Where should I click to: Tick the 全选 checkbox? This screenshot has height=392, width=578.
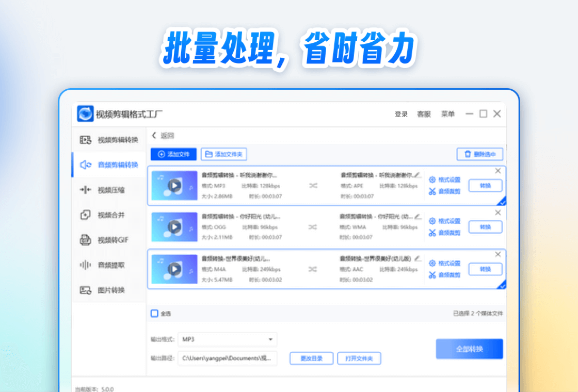(x=154, y=313)
